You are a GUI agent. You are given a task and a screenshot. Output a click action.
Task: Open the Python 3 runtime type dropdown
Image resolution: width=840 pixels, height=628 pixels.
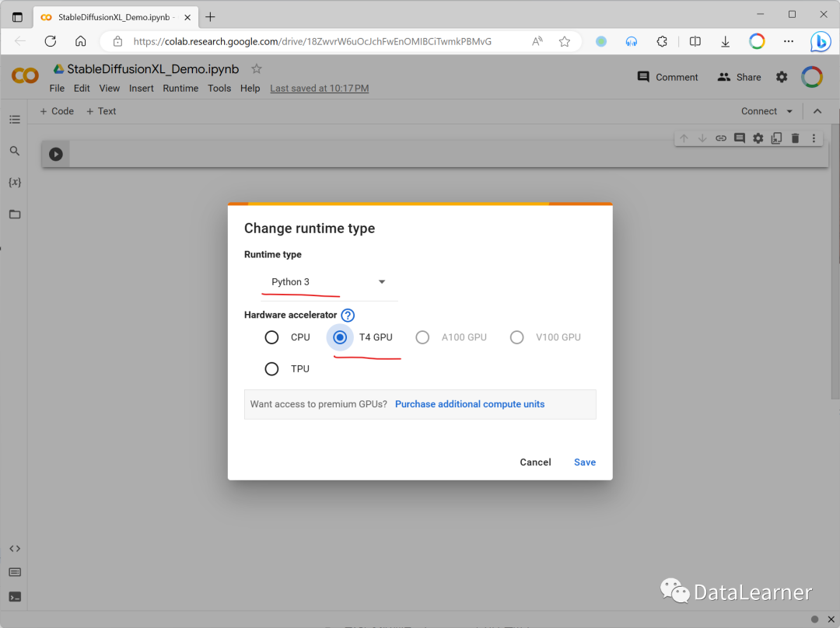point(328,282)
